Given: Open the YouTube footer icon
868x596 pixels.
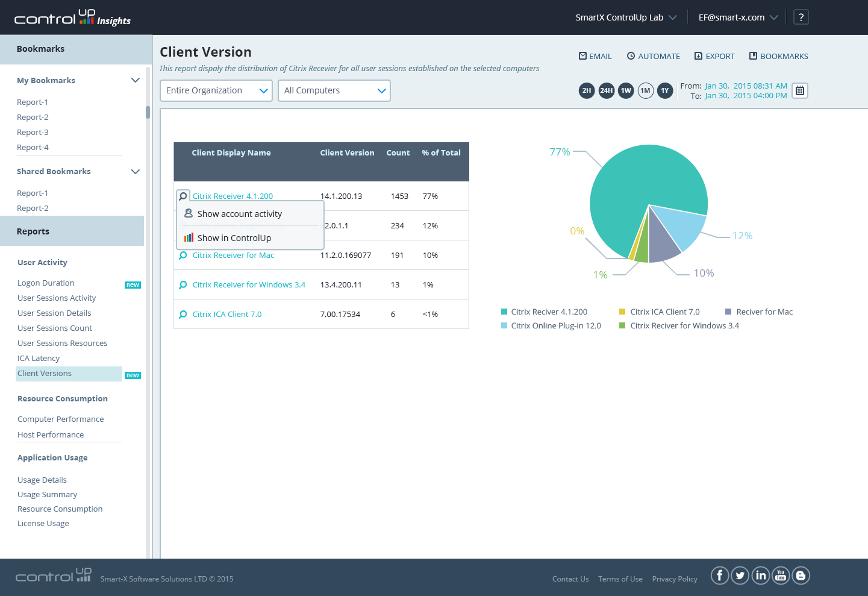Looking at the screenshot, I should point(781,576).
